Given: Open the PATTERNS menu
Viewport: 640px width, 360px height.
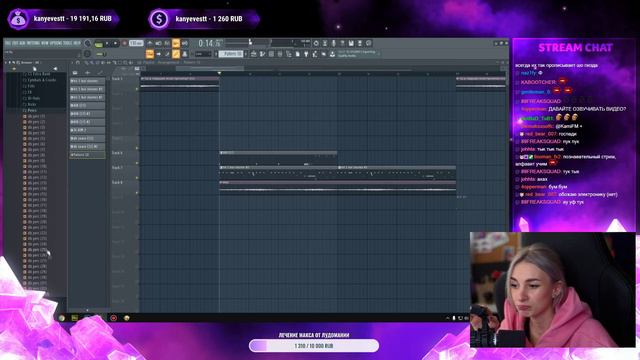Looking at the screenshot, I should point(34,43).
